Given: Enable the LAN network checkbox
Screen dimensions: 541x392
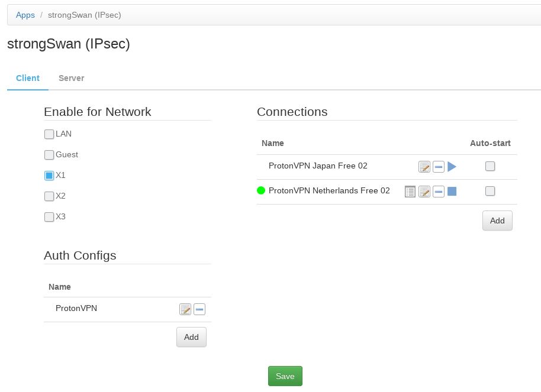Looking at the screenshot, I should coord(49,134).
